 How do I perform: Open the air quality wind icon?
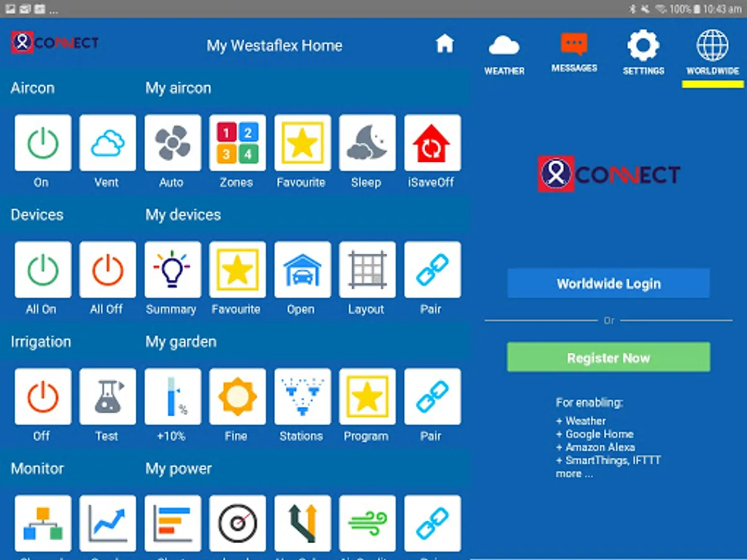[x=367, y=523]
